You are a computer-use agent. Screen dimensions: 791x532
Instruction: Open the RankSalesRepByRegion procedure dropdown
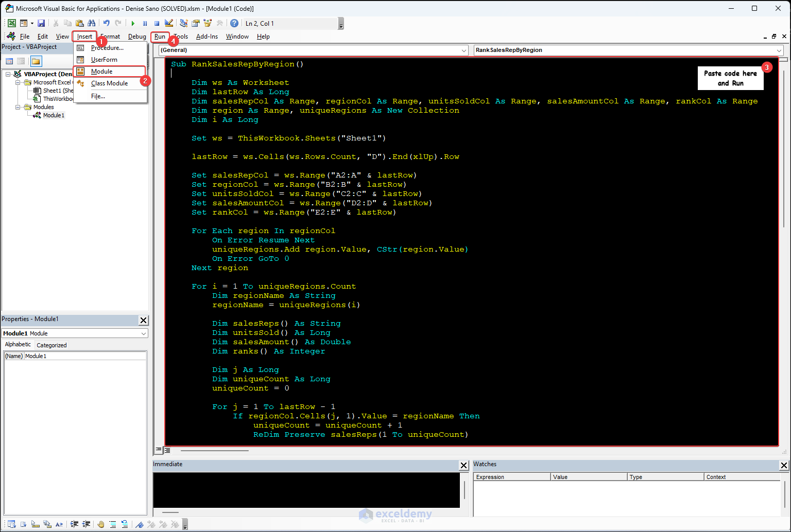[779, 50]
